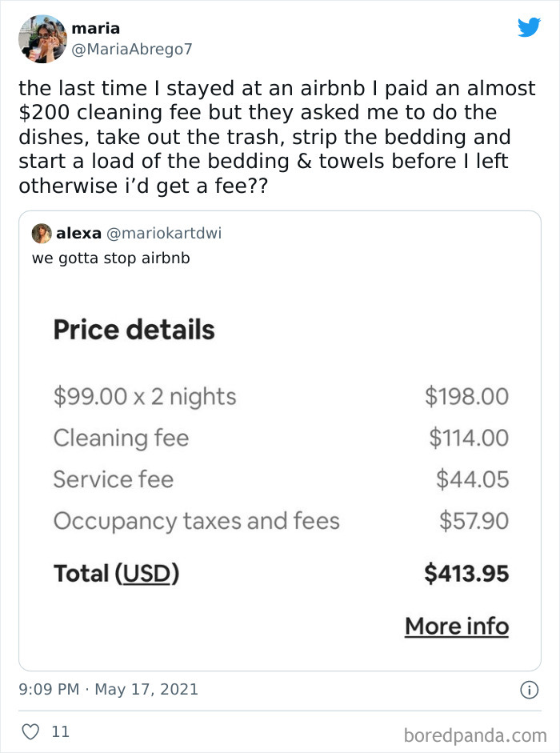The height and width of the screenshot is (753, 560).
Task: Open the More info link
Action: click(456, 626)
